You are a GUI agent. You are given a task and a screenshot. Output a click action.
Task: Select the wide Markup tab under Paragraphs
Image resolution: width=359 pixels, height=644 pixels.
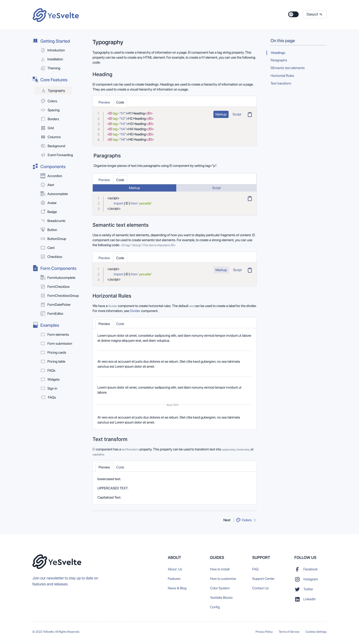(134, 188)
